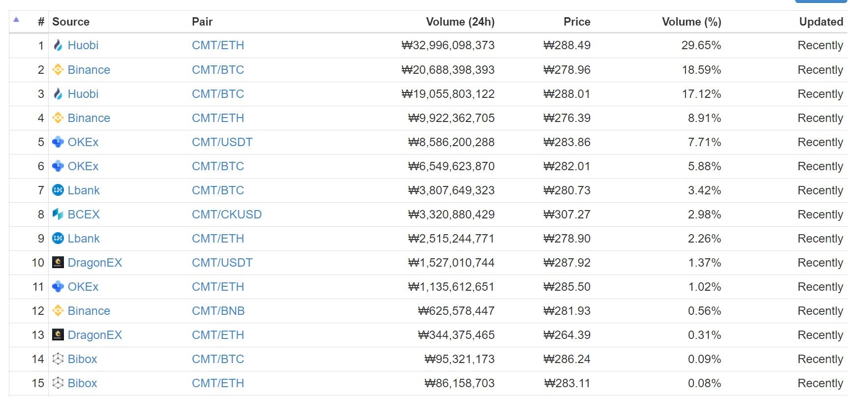
Task: Select volume value ₩86,158,703
Action: (459, 383)
